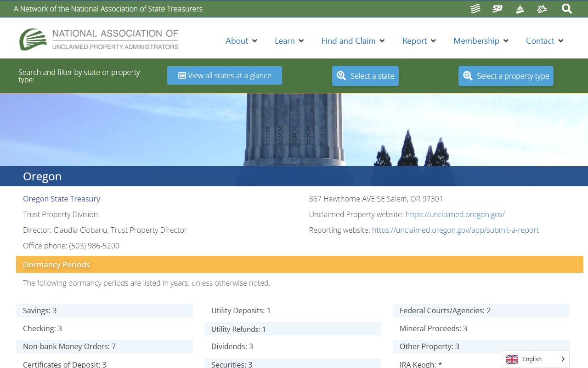This screenshot has height=368, width=588.
Task: Click Dormancy Periods heading bar
Action: click(300, 264)
